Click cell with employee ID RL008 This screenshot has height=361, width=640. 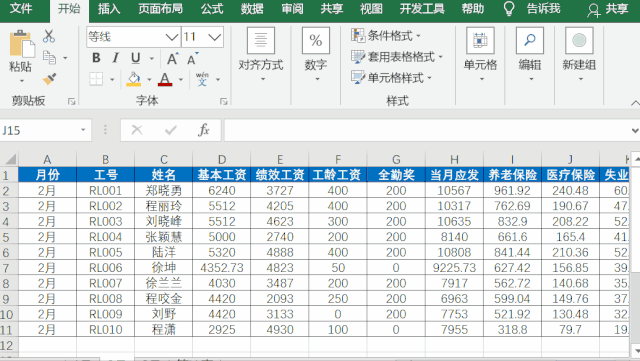tap(106, 299)
